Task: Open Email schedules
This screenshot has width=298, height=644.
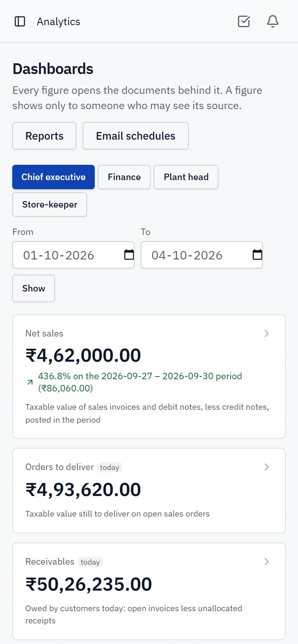Action: [136, 136]
